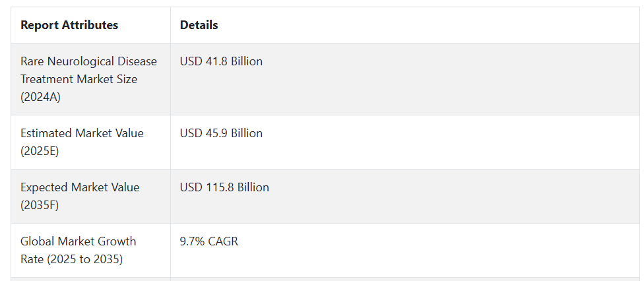The height and width of the screenshot is (281, 644).
Task: Click the Rate (2025 to 2035) text
Action: click(71, 260)
